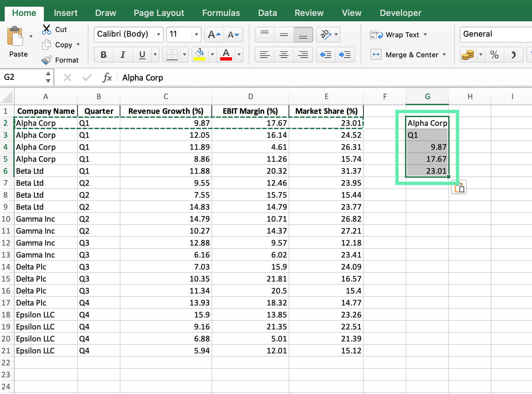Switch to the Review tab
Image resolution: width=532 pixels, height=394 pixels.
click(309, 13)
